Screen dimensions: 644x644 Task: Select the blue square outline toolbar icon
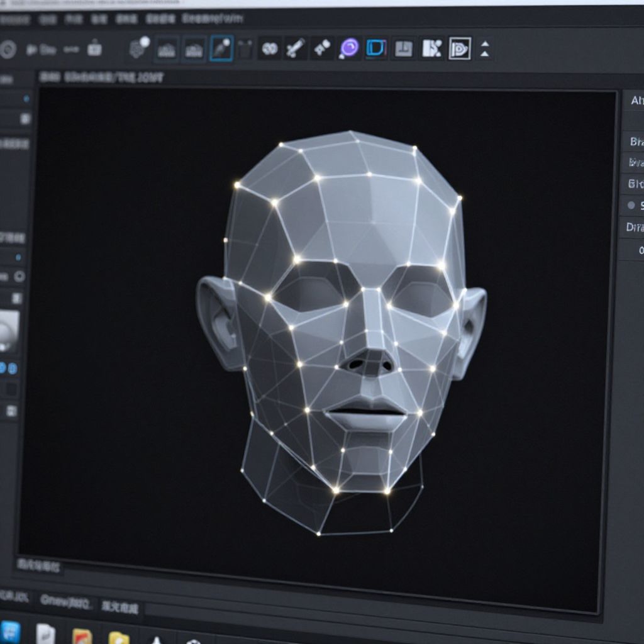(x=375, y=48)
